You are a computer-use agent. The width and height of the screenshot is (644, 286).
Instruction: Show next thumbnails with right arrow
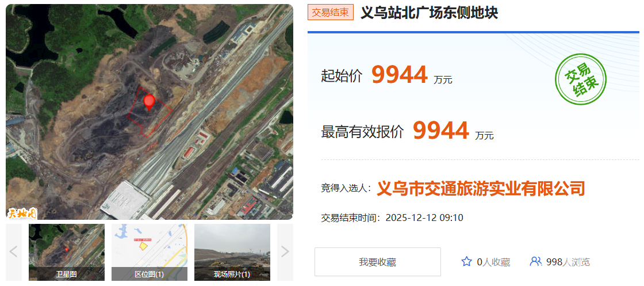pos(285,251)
